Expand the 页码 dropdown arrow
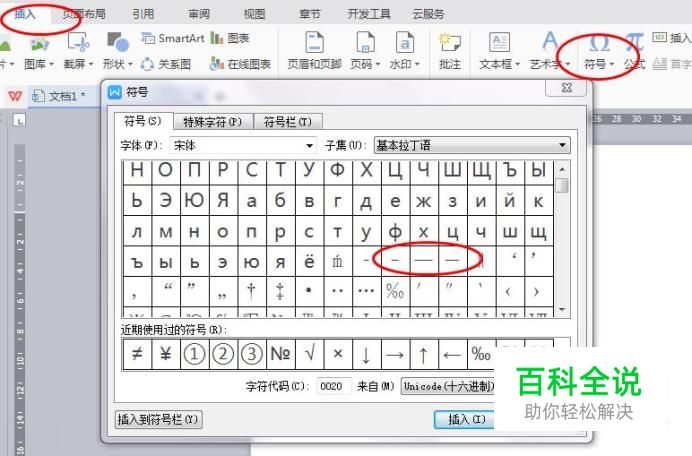 378,64
